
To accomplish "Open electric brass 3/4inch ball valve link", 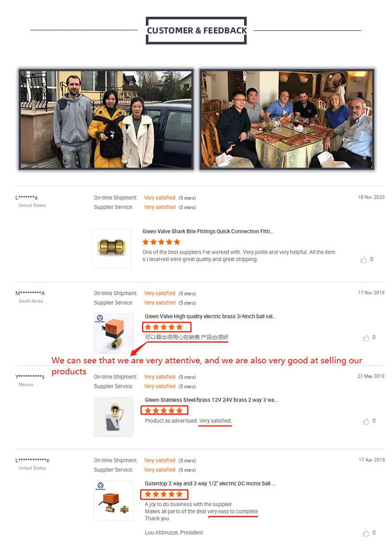I will (211, 316).
